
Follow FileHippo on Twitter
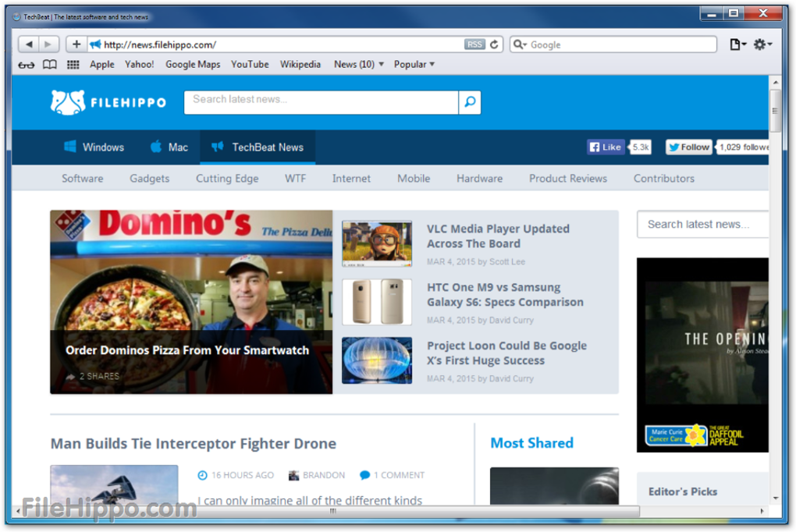689,147
